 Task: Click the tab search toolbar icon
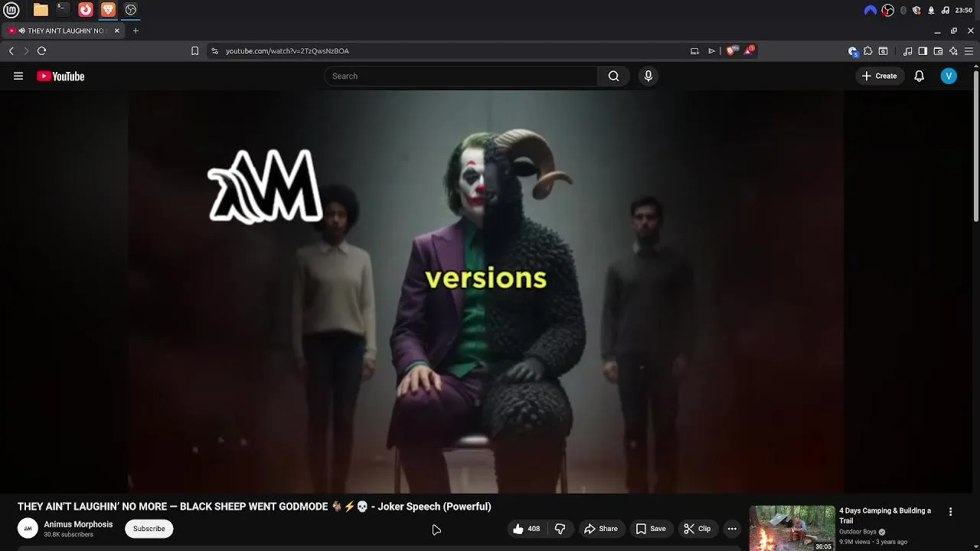[883, 51]
